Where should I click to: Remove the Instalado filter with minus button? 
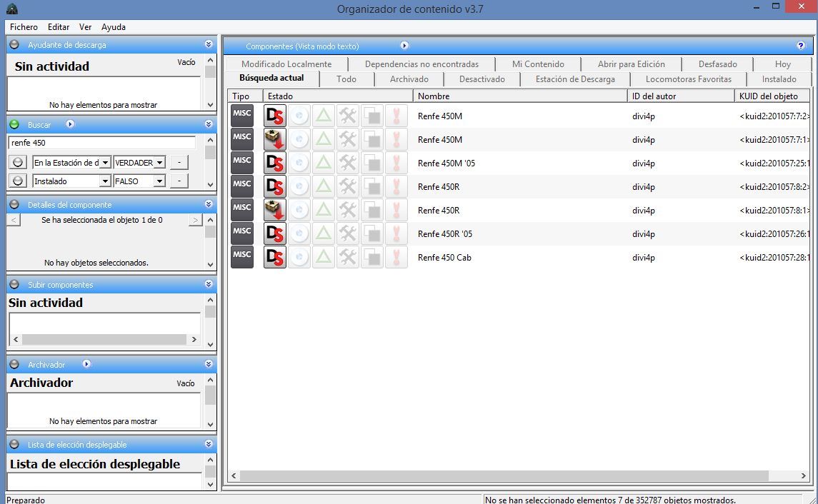(x=179, y=181)
